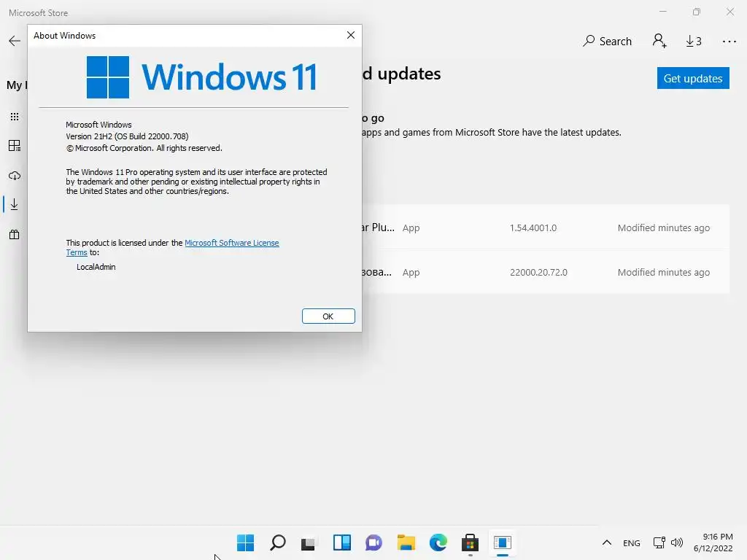747x560 pixels.
Task: Click the Windows 11 logo in dialog
Action: (201, 77)
